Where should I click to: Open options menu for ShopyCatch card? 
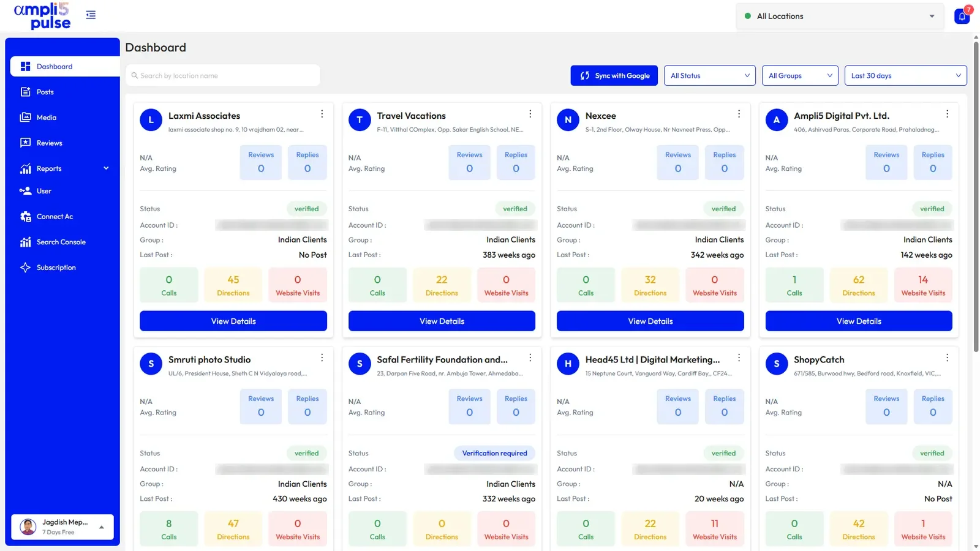(947, 358)
